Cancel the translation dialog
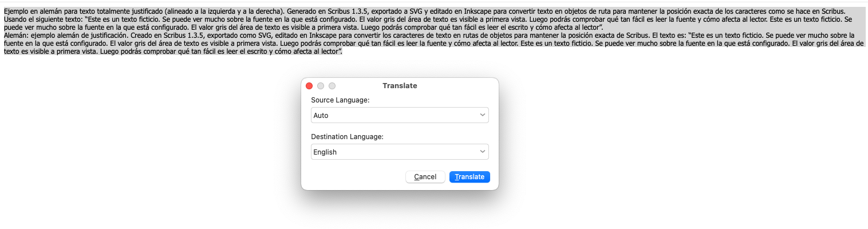This screenshot has height=229, width=868. pos(425,177)
